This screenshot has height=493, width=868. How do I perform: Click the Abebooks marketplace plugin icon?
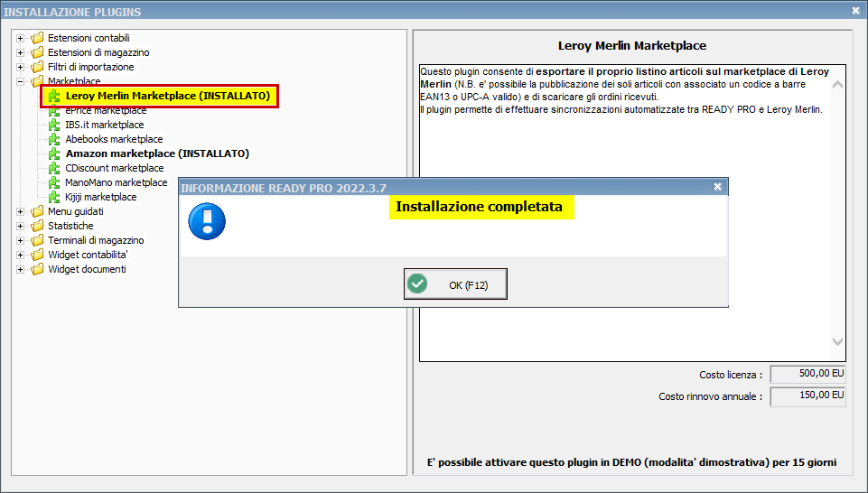(54, 139)
